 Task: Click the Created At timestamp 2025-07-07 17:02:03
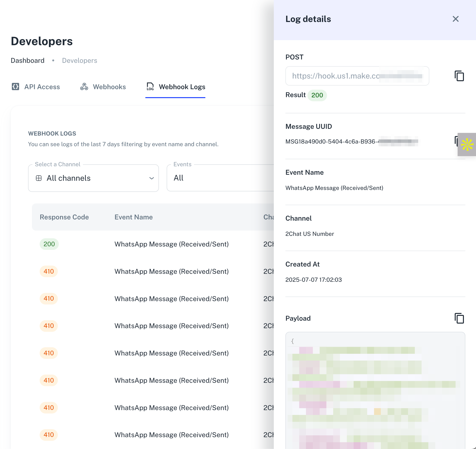click(x=313, y=280)
